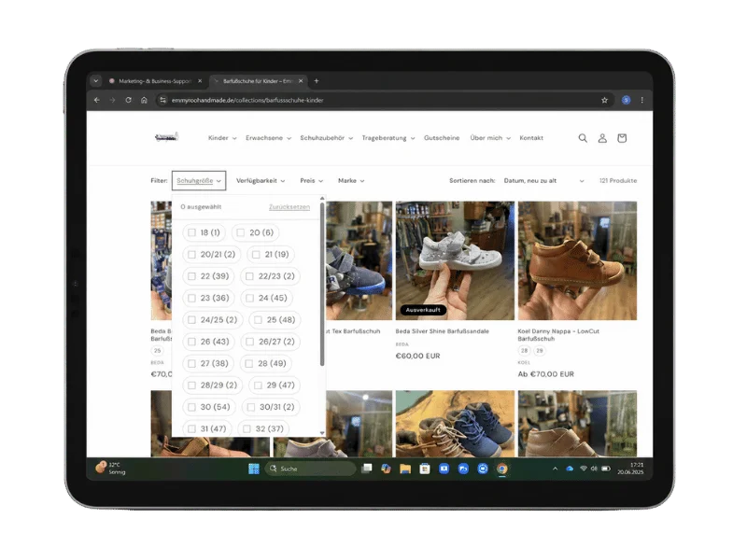Open the shop search magnifier icon

tap(583, 138)
